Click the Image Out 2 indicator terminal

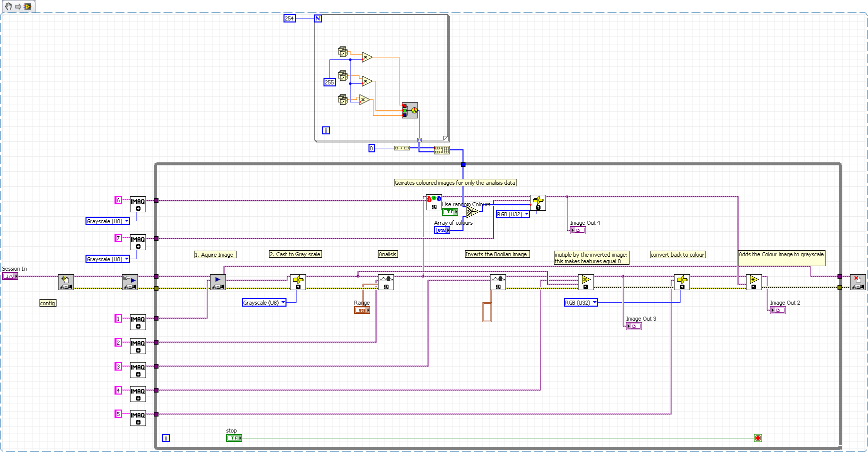point(777,310)
